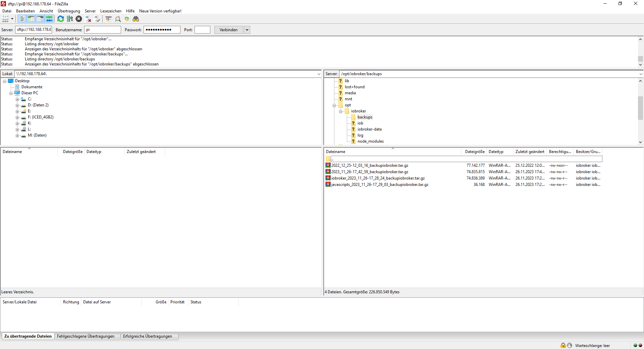Click the speed limits icon in status bar
Screen dimensions: 644x349
click(x=570, y=345)
